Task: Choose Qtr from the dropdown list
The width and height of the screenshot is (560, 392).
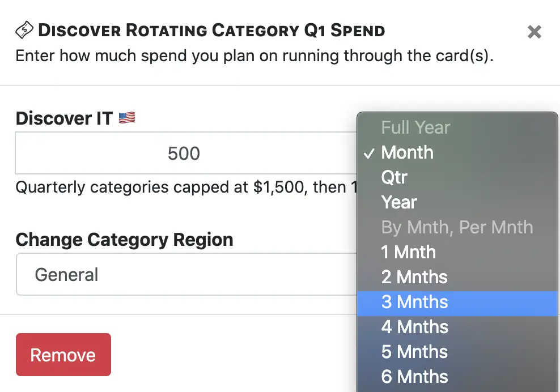Action: (x=457, y=177)
